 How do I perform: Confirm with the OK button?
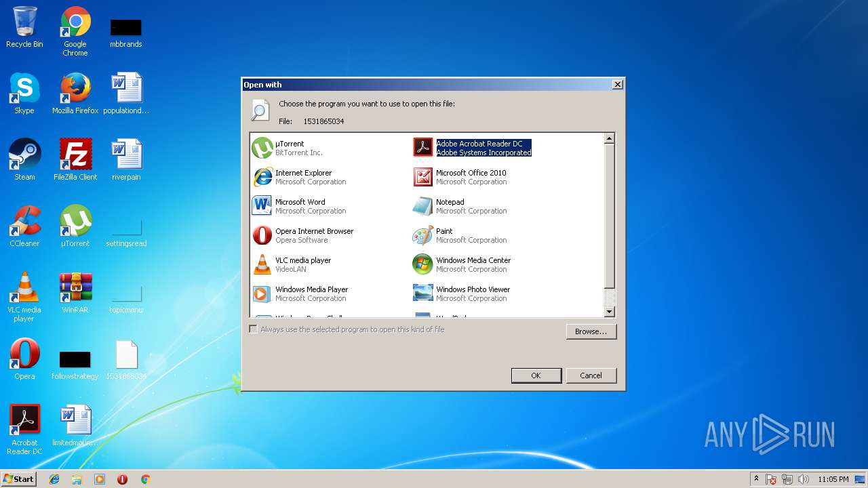(536, 375)
